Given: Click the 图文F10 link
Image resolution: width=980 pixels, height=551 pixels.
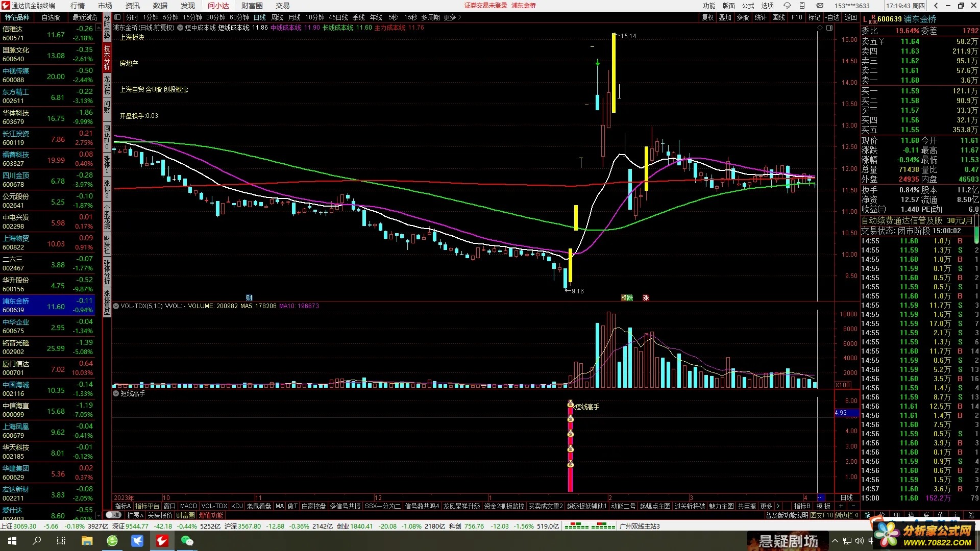Looking at the screenshot, I should pyautogui.click(x=821, y=515).
